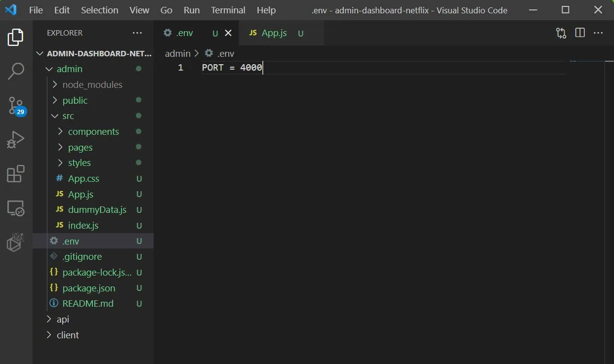The image size is (614, 364).
Task: Click the JS icon on App.js tab
Action: point(253,33)
